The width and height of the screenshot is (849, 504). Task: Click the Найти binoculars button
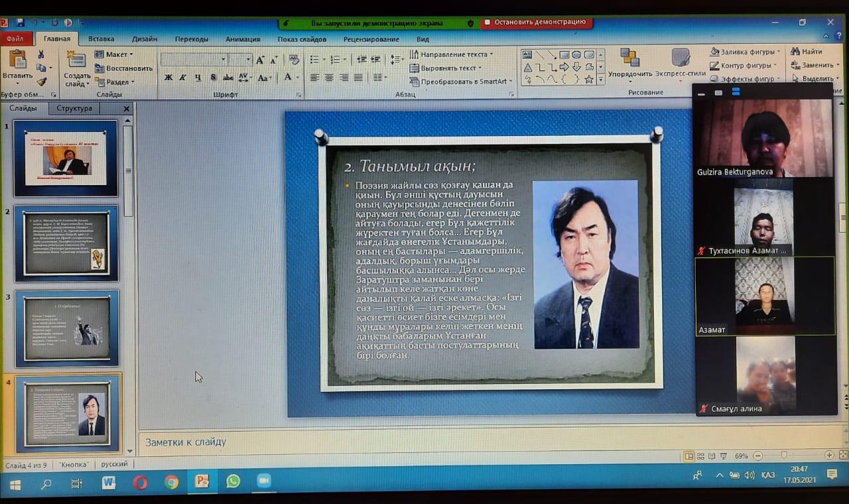(807, 52)
